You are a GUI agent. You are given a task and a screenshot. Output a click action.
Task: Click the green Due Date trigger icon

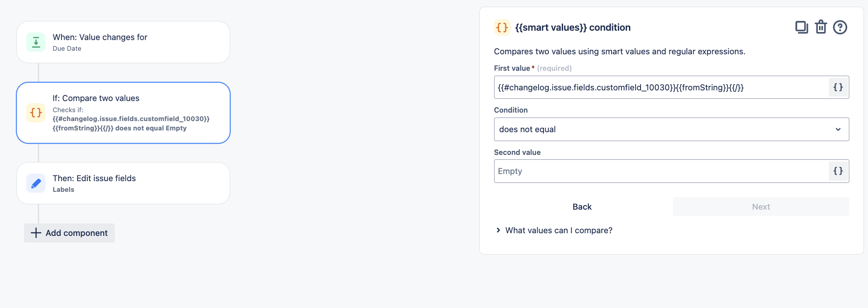pos(36,42)
